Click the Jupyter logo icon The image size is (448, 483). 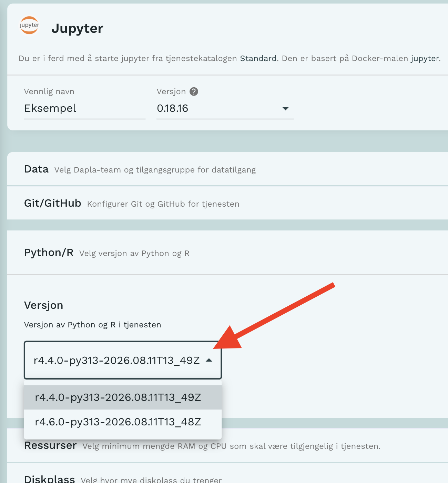(29, 26)
